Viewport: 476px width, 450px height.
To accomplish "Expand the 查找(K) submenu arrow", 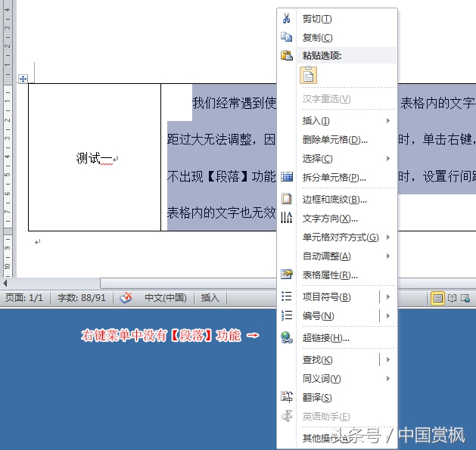I will click(x=388, y=360).
